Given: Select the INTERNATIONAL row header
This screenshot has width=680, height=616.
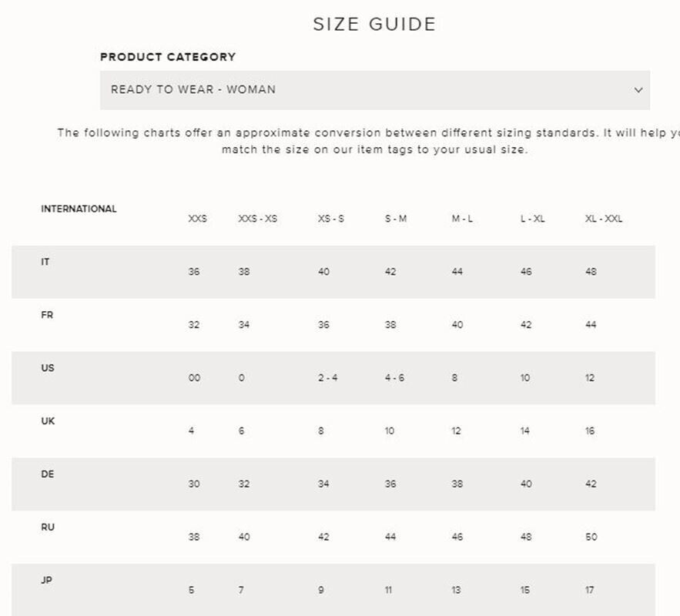Looking at the screenshot, I should (x=79, y=209).
